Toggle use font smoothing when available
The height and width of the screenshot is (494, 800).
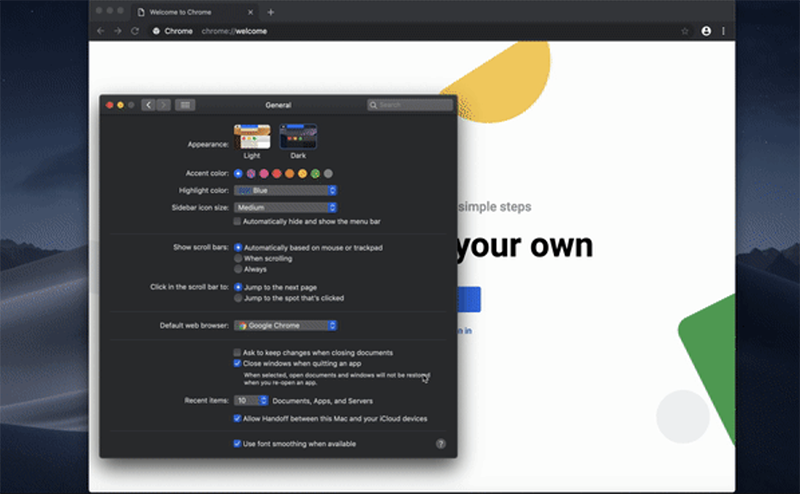[x=237, y=443]
